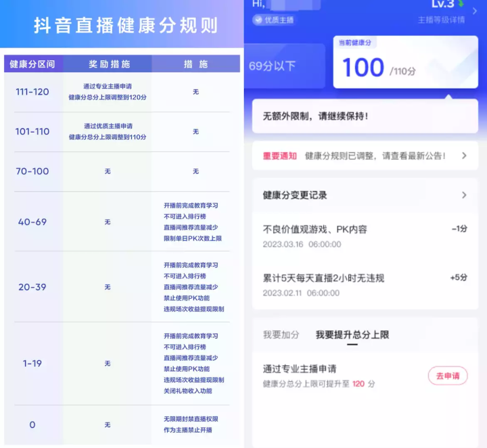This screenshot has height=448, width=487.
Task: Click the green Lv.3 level arrow icon
Action: pos(461,3)
